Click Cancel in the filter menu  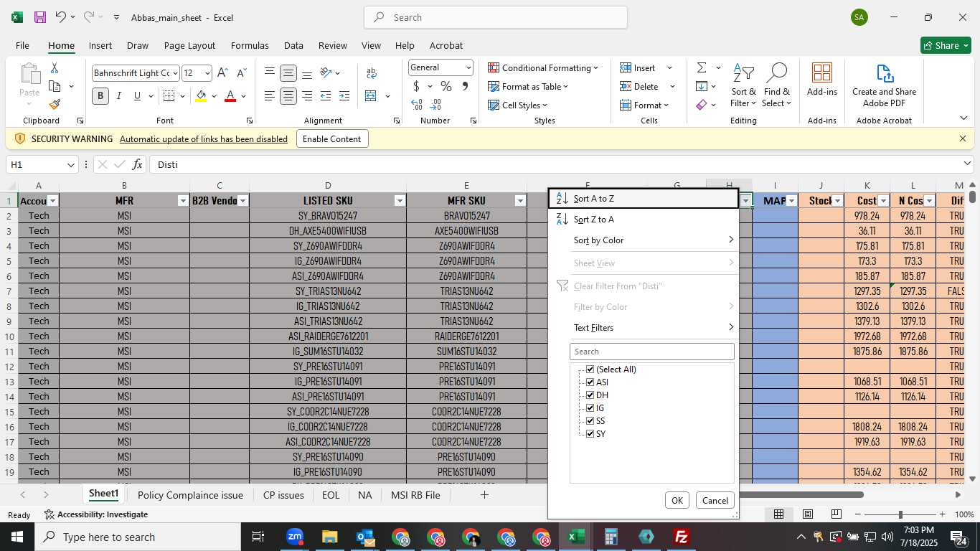715,501
